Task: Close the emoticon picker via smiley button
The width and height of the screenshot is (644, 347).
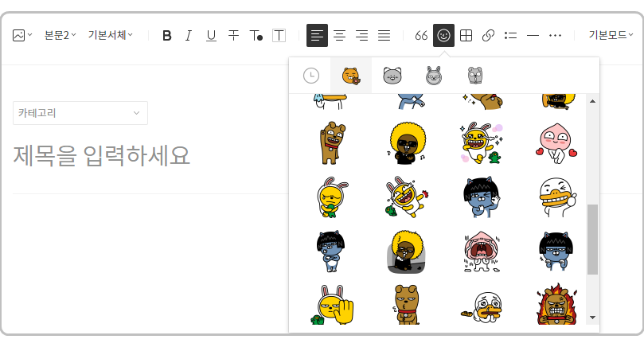Action: coord(443,36)
